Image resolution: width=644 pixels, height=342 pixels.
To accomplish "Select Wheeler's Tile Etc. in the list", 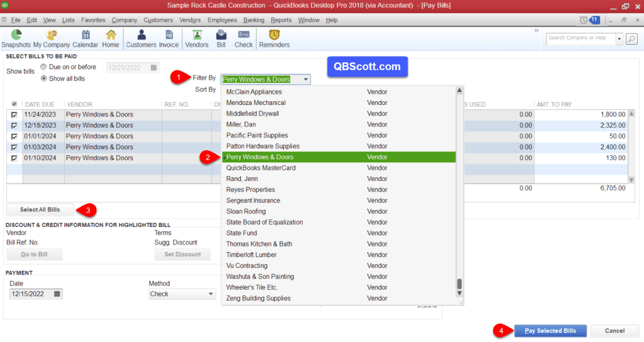I will pyautogui.click(x=339, y=287).
